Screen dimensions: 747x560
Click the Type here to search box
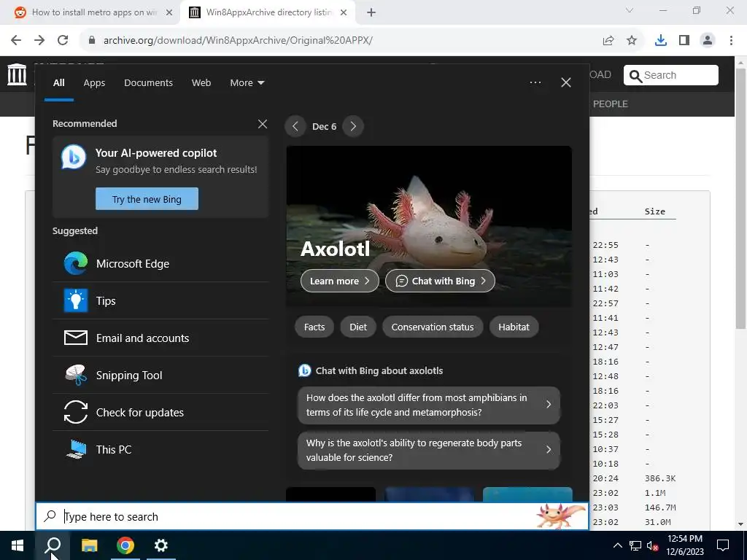(312, 517)
